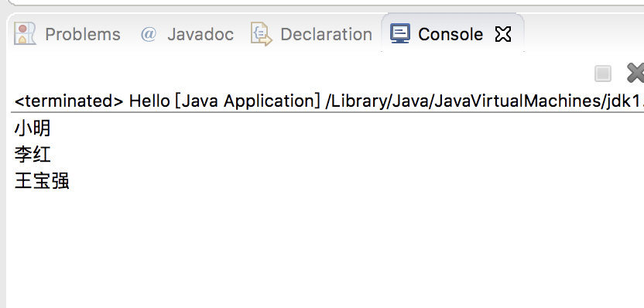Click the Hello [Java Application] label
The image size is (644, 308).
pyautogui.click(x=224, y=101)
